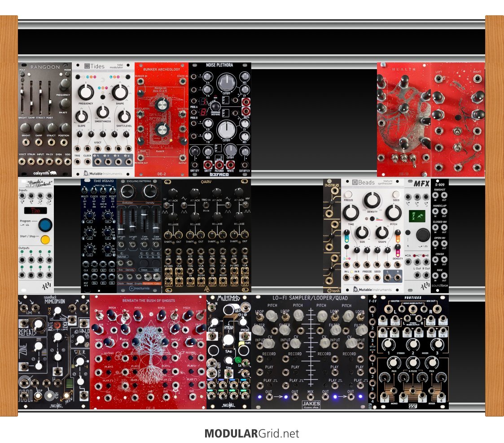Click the S-909 CRASH IN jack
Screen dimensions: 504x443
click(x=435, y=259)
